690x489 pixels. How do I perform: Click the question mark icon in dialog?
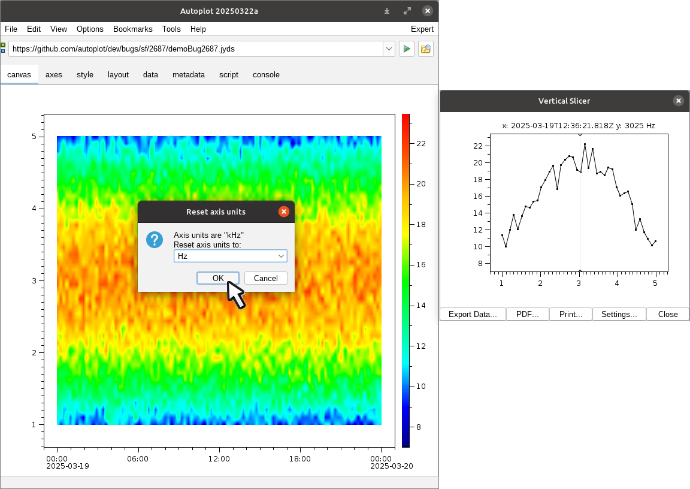[154, 240]
